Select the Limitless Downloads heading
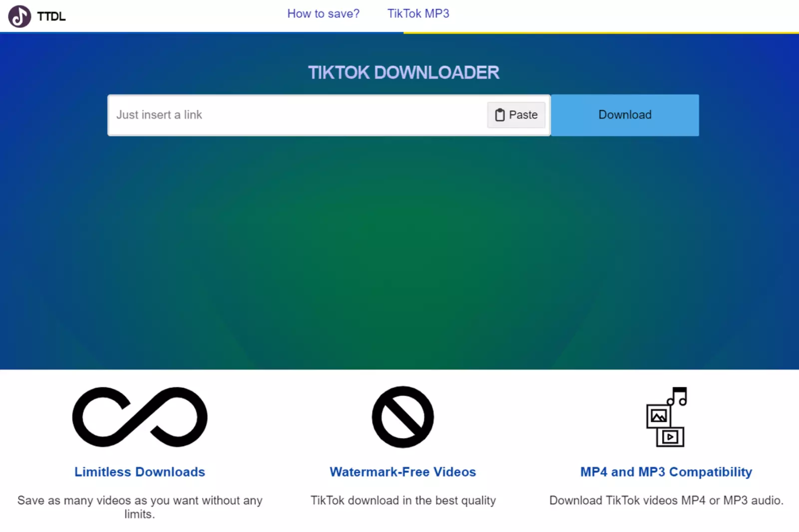 (x=140, y=472)
